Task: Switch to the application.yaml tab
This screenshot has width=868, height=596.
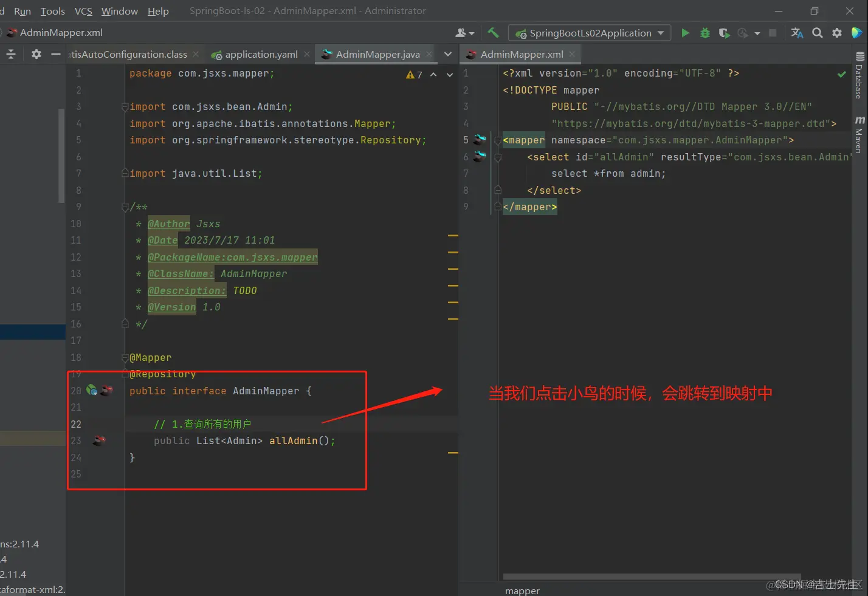Action: click(x=260, y=54)
